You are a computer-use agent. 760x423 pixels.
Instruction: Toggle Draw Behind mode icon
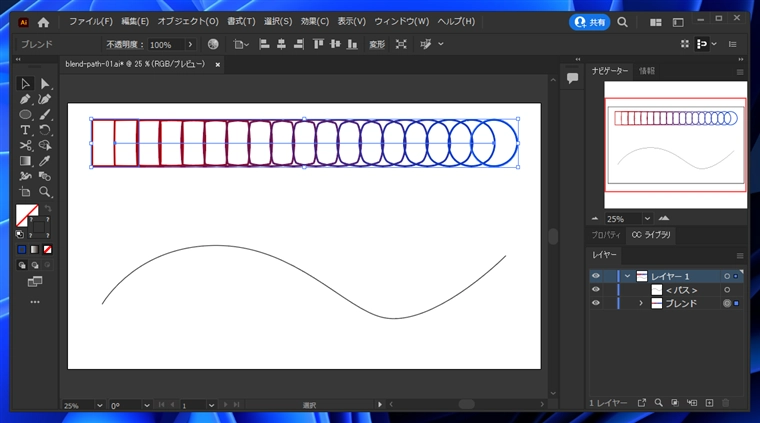click(35, 265)
